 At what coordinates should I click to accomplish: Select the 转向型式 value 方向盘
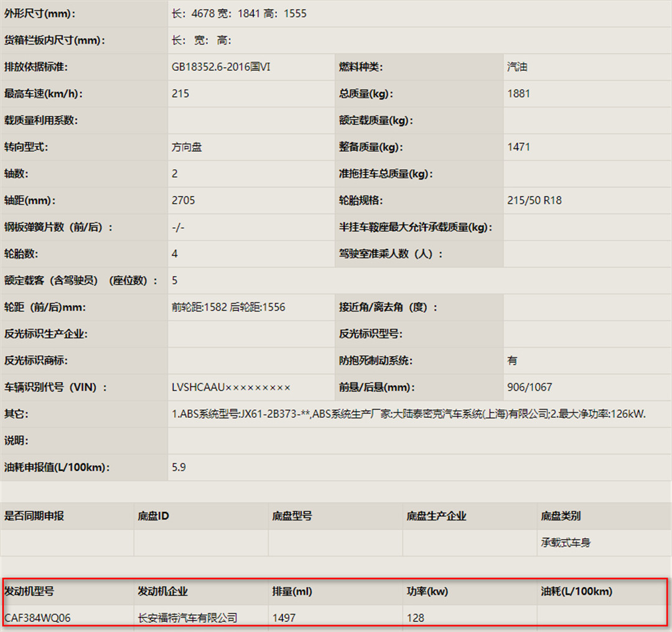[187, 147]
